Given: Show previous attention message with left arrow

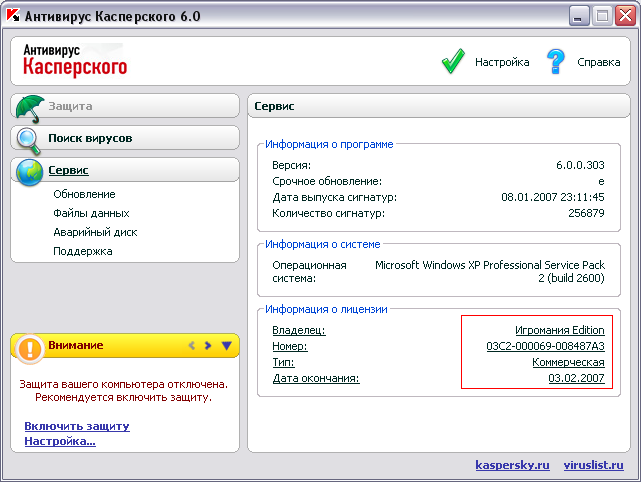Looking at the screenshot, I should coord(191,346).
